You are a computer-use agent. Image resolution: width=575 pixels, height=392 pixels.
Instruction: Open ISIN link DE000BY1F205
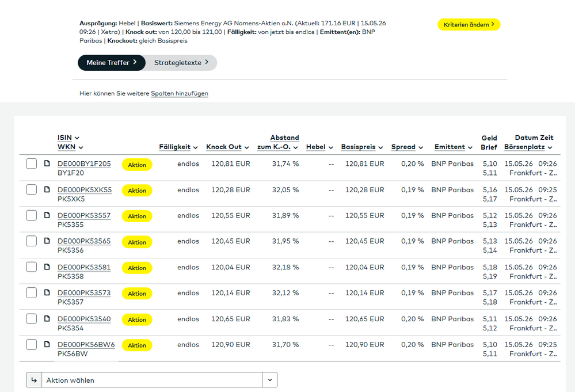[84, 163]
